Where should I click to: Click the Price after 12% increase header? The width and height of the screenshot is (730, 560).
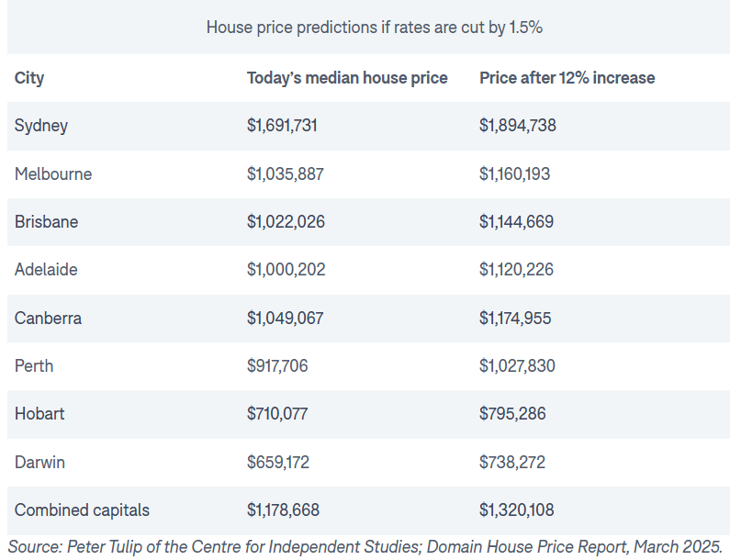click(x=567, y=78)
